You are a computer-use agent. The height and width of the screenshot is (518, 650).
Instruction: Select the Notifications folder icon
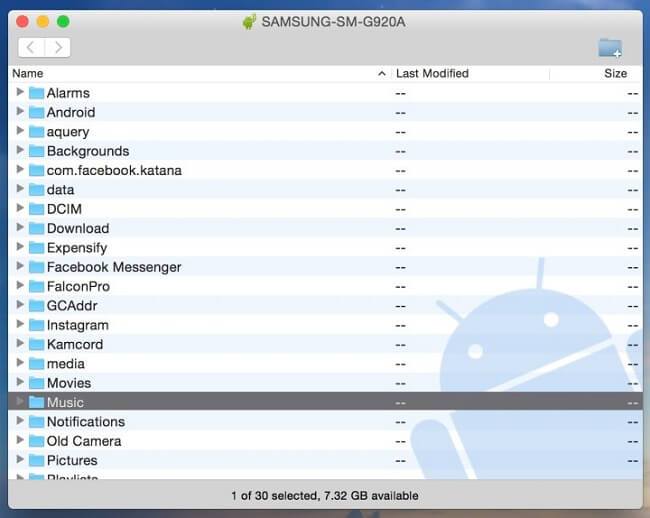tap(36, 422)
